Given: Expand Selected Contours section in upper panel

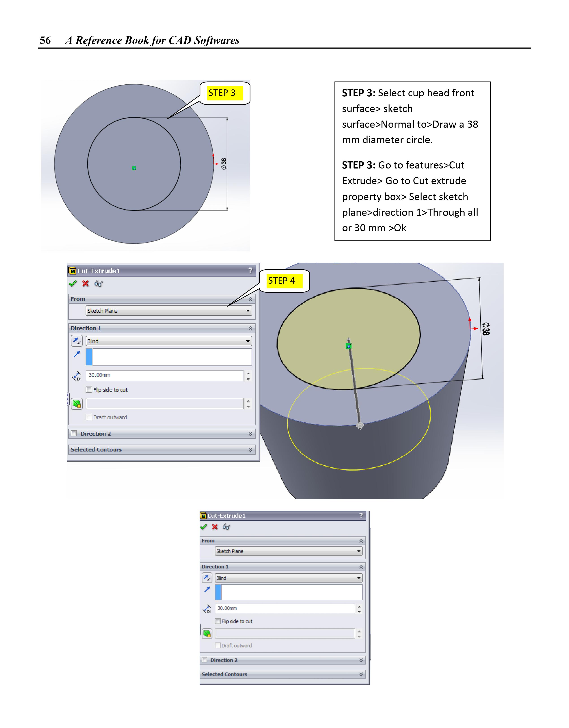Looking at the screenshot, I should coord(250,450).
